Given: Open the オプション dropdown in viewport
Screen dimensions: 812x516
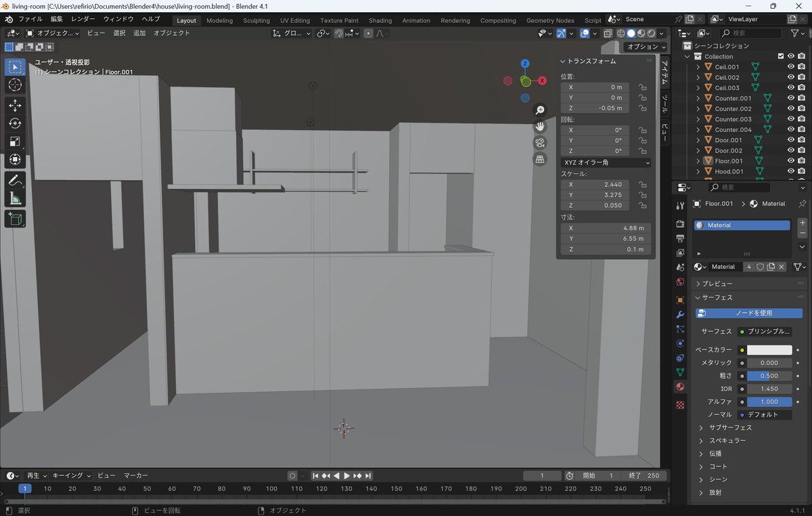Looking at the screenshot, I should (645, 47).
